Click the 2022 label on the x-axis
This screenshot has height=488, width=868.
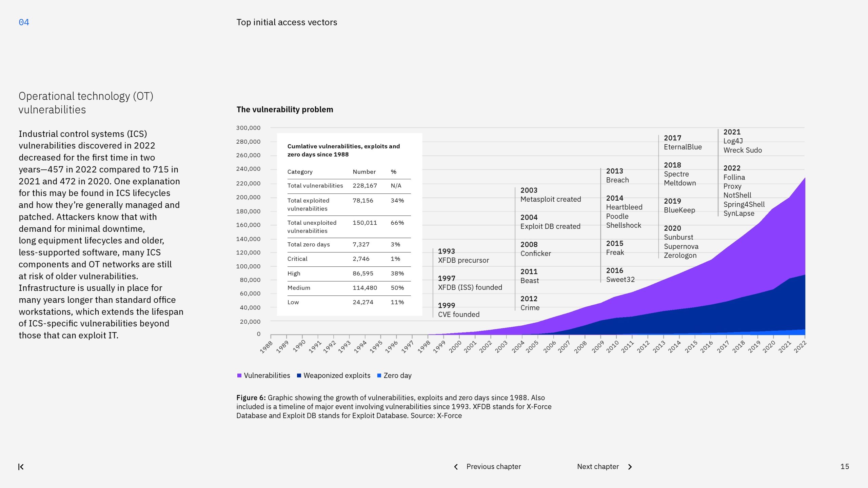[x=800, y=347]
